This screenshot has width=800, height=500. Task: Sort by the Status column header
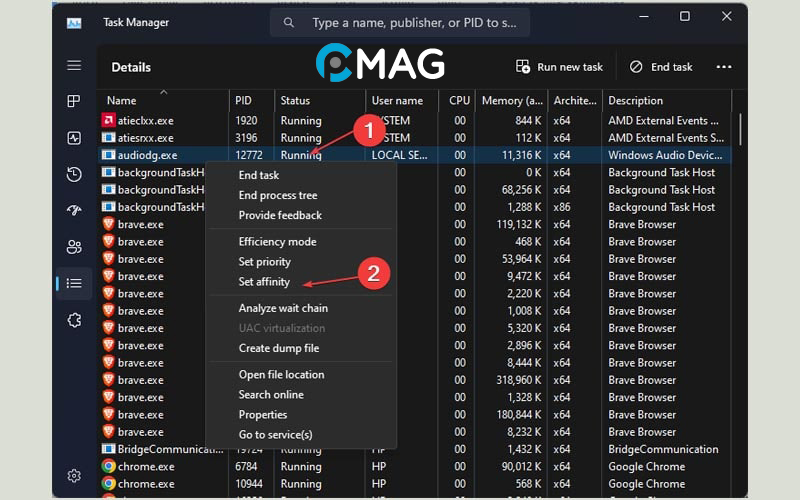pos(320,101)
